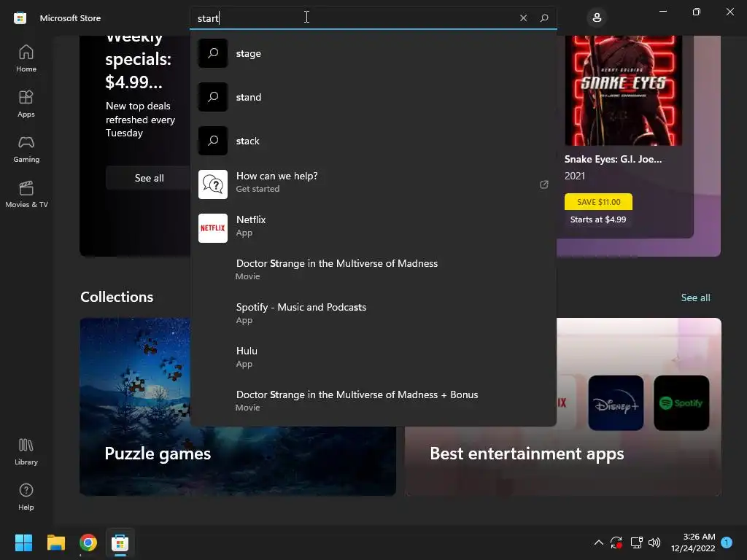Select the 'stack' search suggestion
This screenshot has height=560, width=747.
click(373, 141)
